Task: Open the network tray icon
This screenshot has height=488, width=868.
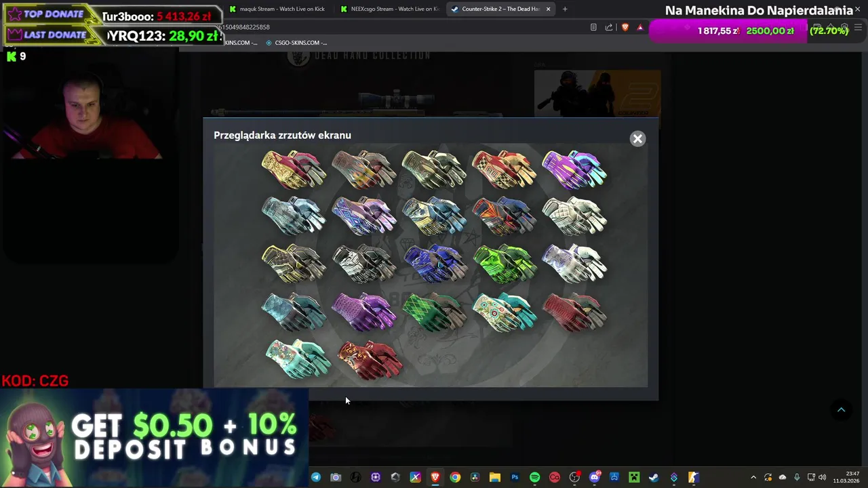Action: pyautogui.click(x=811, y=478)
